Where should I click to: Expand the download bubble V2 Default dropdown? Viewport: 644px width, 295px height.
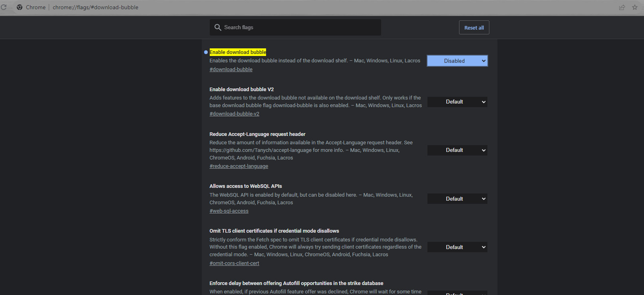[x=457, y=102]
